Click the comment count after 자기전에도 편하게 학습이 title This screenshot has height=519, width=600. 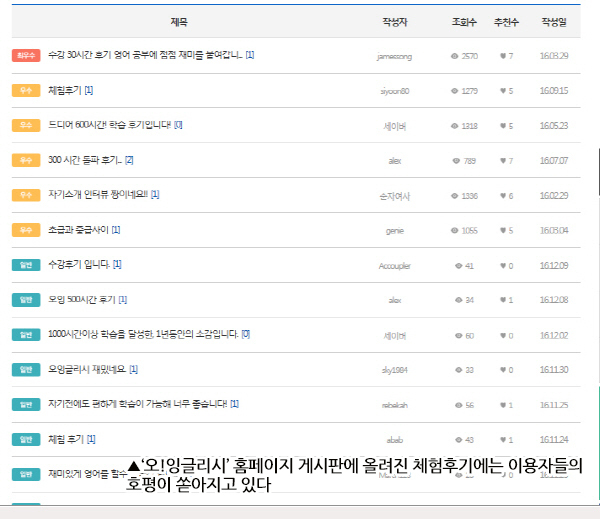[235, 404]
